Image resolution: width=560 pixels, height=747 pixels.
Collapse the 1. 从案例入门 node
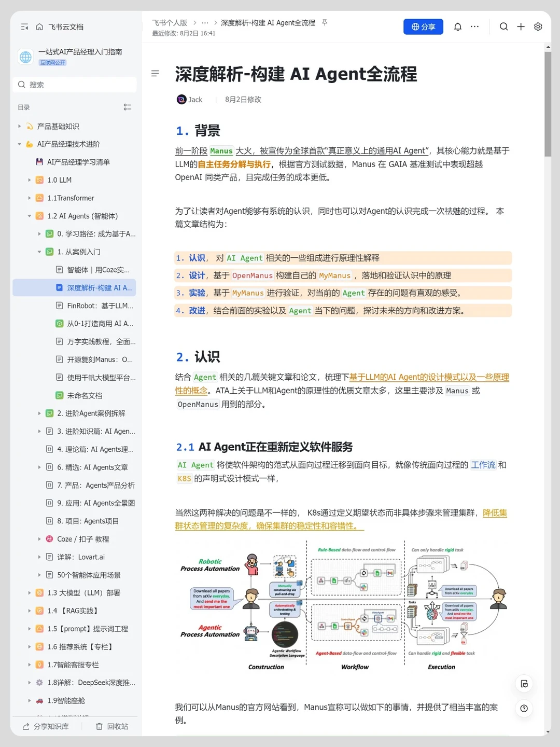(x=39, y=252)
